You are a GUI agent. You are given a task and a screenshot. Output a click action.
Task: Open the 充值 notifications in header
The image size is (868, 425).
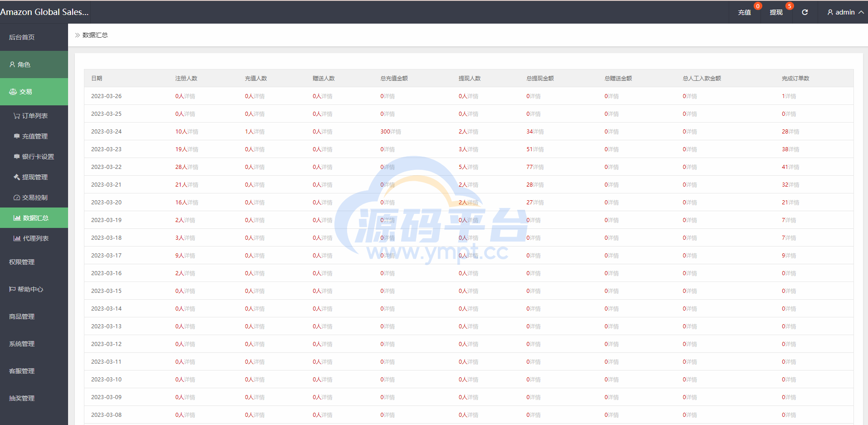point(744,12)
